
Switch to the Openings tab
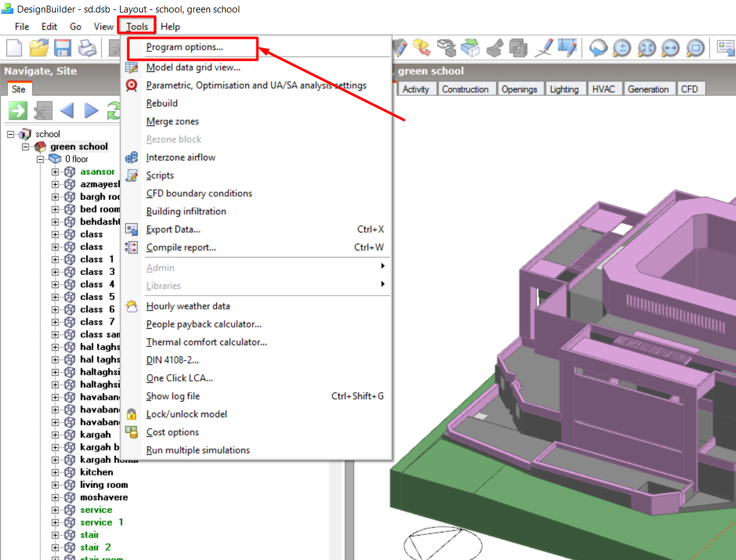coord(519,89)
